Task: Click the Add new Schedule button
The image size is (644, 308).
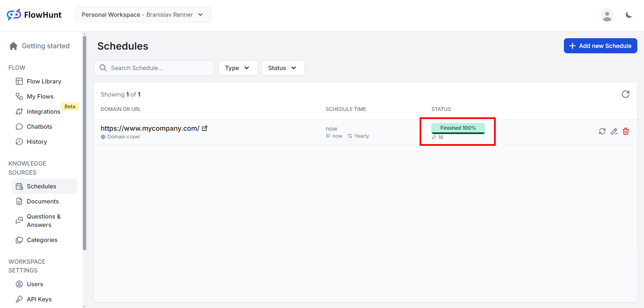Action: pos(600,46)
